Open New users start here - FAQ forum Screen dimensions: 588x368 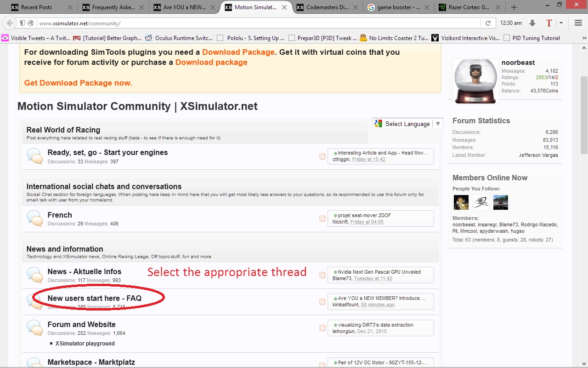point(95,298)
